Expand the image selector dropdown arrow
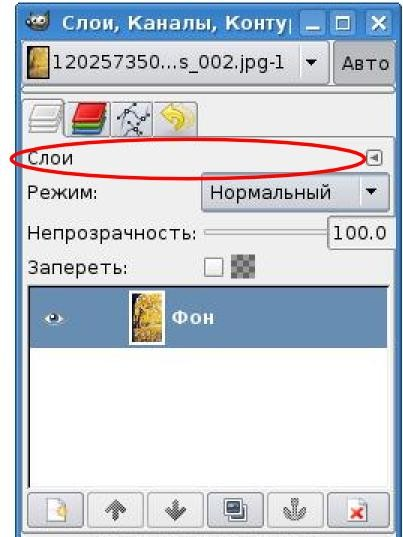This screenshot has height=537, width=403. coord(311,63)
